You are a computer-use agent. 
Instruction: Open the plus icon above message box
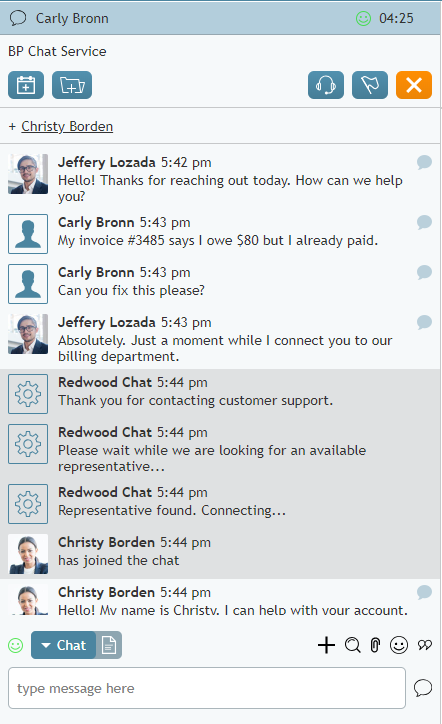point(327,645)
